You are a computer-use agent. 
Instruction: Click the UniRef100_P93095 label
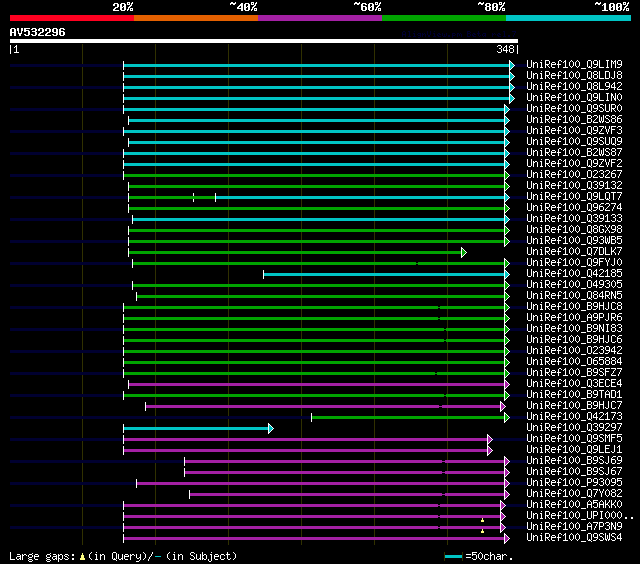pos(574,483)
